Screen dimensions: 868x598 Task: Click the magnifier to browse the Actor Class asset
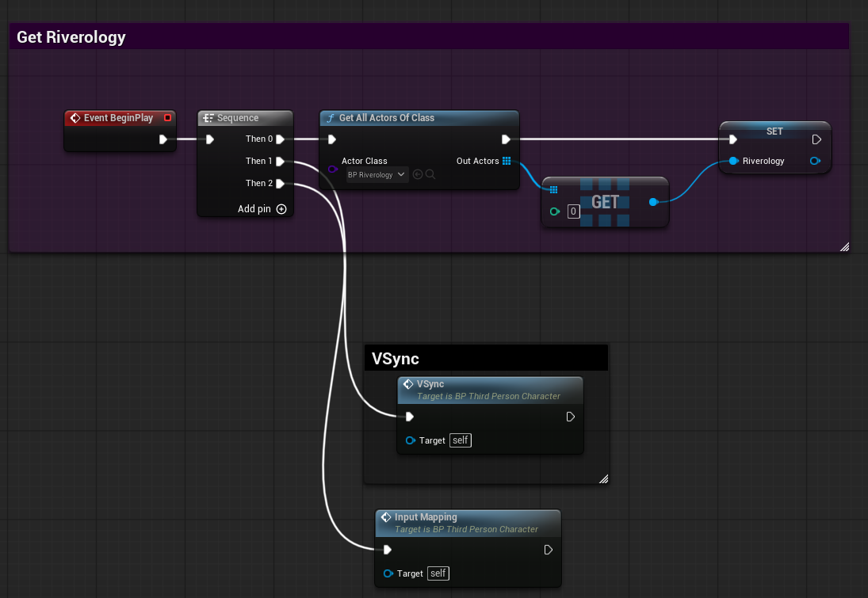pyautogui.click(x=430, y=175)
